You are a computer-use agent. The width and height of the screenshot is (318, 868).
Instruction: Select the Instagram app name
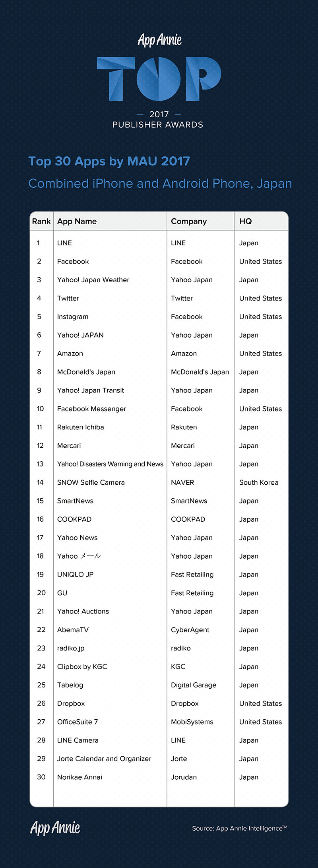(73, 317)
